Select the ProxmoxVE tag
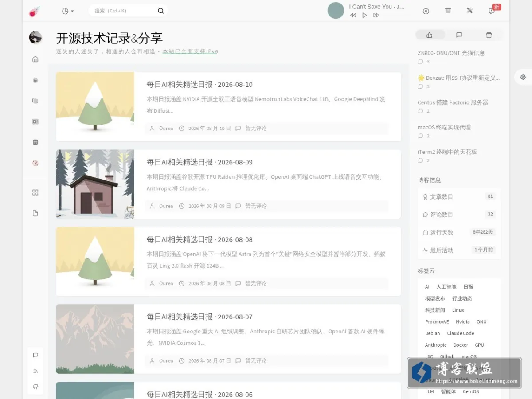The width and height of the screenshot is (532, 399). click(437, 322)
